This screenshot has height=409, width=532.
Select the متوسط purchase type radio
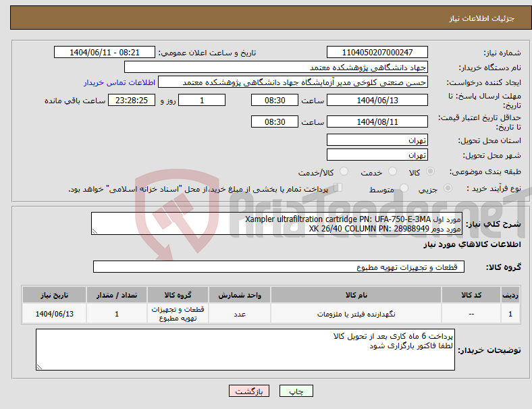click(404, 188)
